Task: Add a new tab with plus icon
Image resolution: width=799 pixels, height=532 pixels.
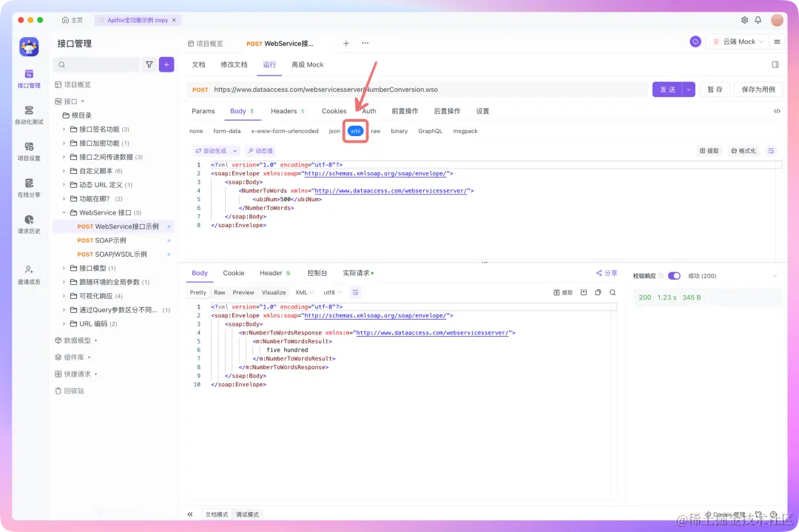Action: 346,44
